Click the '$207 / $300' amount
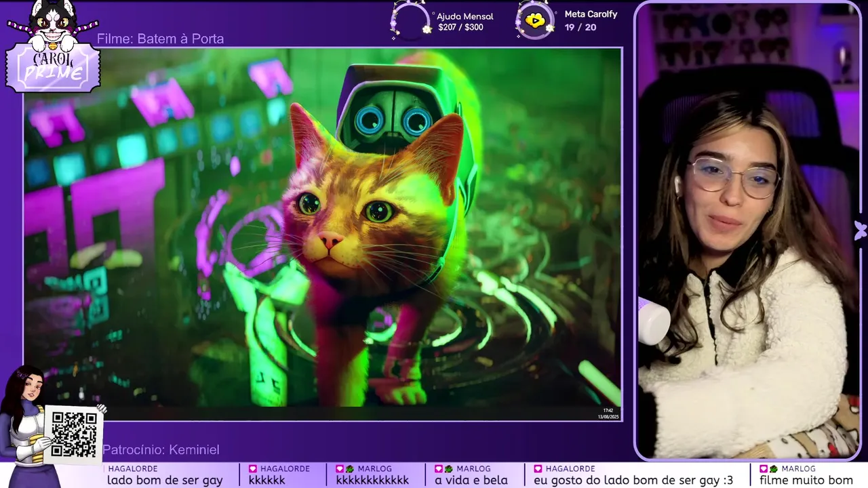 click(x=461, y=28)
